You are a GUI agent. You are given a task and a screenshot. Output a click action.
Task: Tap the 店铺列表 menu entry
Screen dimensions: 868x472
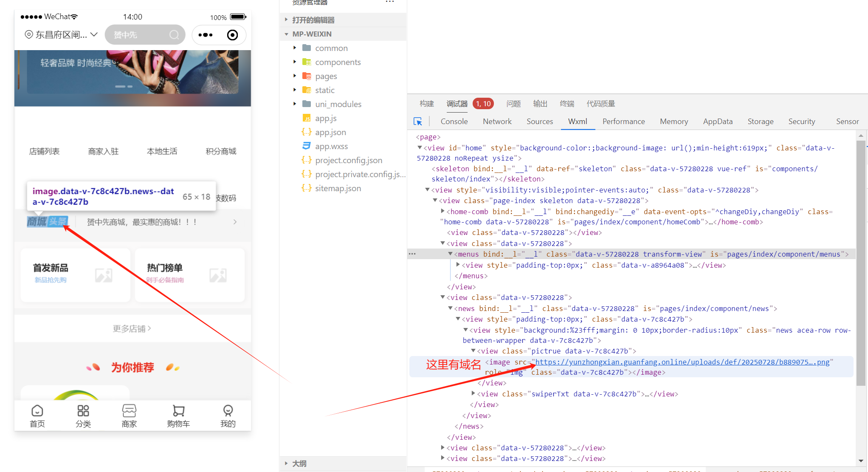[x=44, y=151]
